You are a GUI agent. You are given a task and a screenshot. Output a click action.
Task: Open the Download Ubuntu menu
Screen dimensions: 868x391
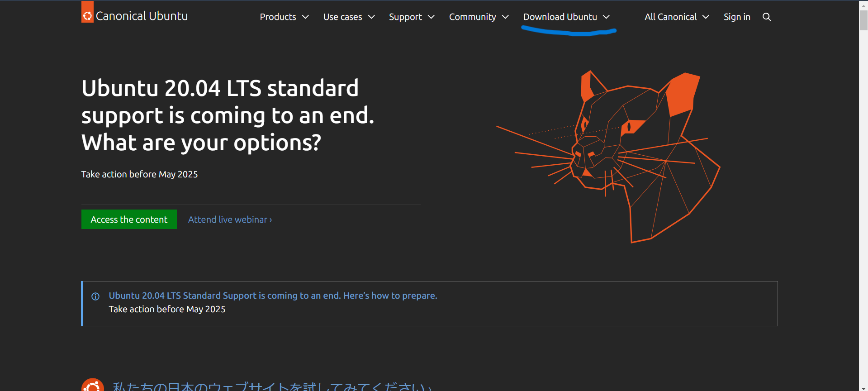point(566,17)
